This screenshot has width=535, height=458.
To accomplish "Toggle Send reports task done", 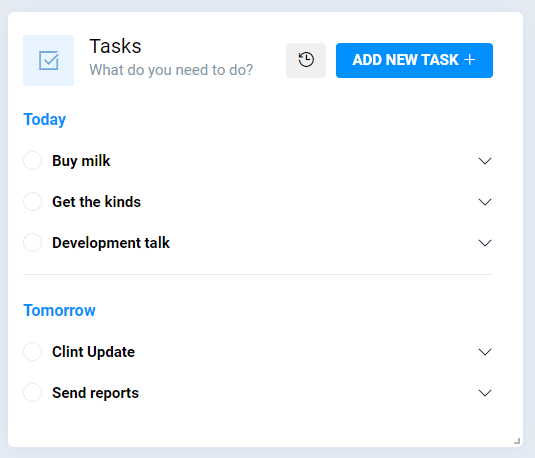I will 32,392.
